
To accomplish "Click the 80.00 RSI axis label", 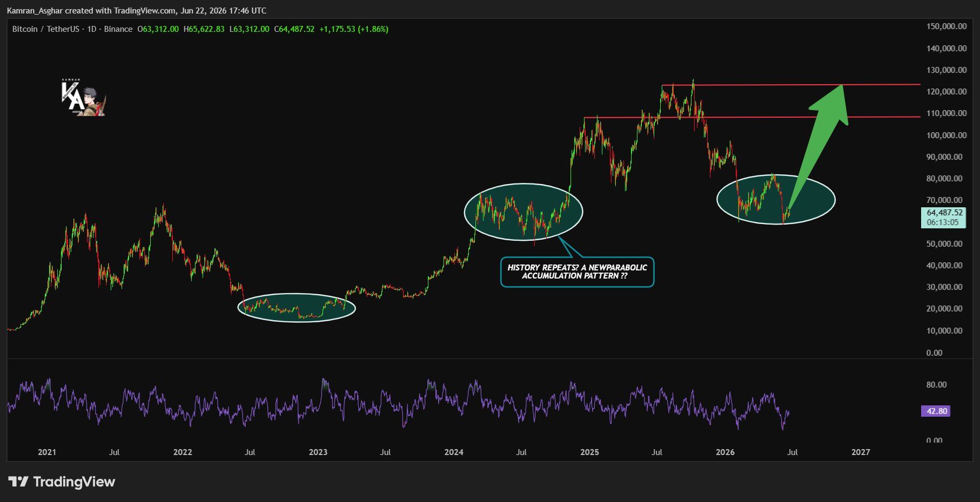I will click(x=936, y=385).
